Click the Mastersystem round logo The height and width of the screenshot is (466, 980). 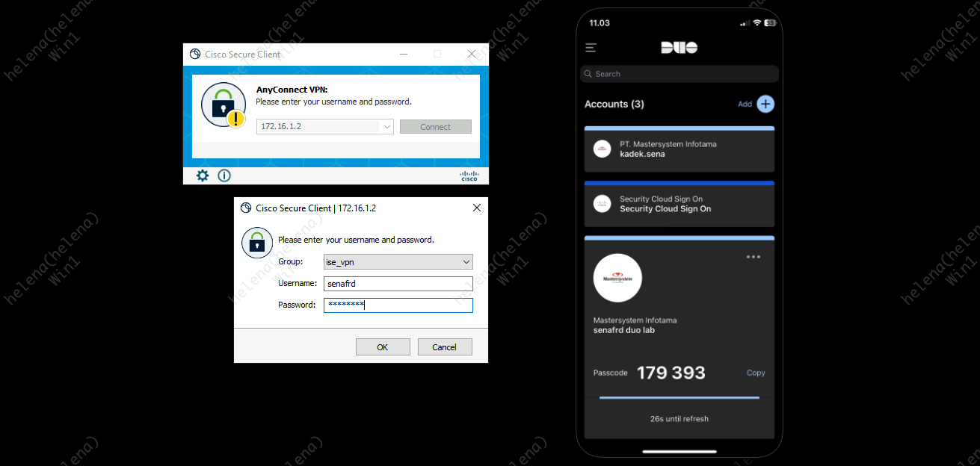pos(617,279)
